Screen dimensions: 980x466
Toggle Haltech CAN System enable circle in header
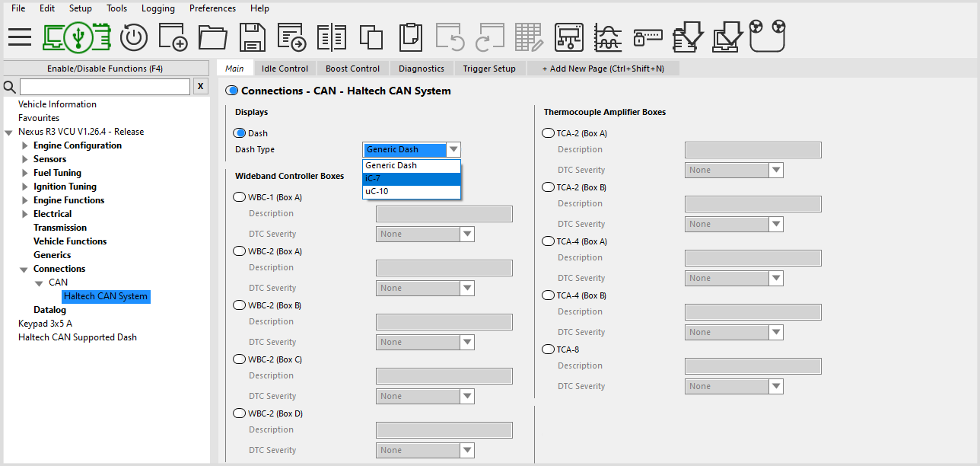tap(232, 91)
